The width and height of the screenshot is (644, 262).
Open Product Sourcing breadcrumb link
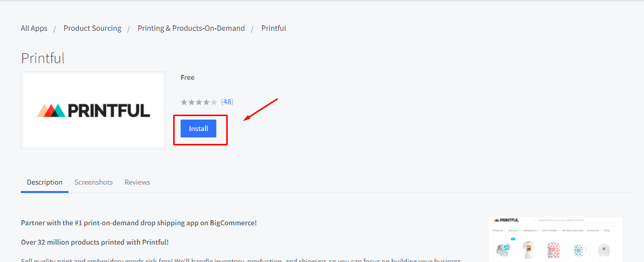click(x=92, y=28)
